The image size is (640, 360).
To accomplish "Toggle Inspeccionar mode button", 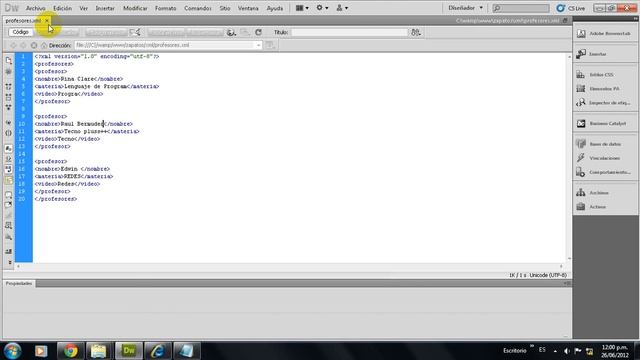I will tap(204, 32).
